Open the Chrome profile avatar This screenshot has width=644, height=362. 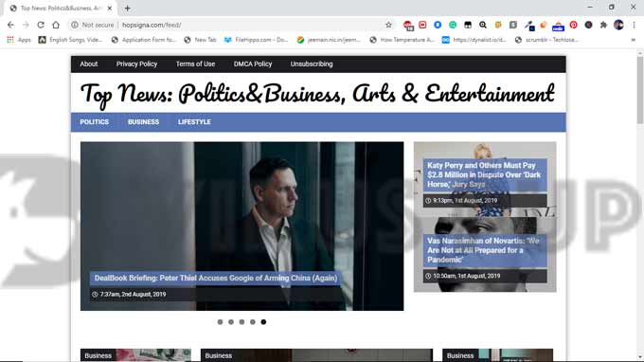618,25
